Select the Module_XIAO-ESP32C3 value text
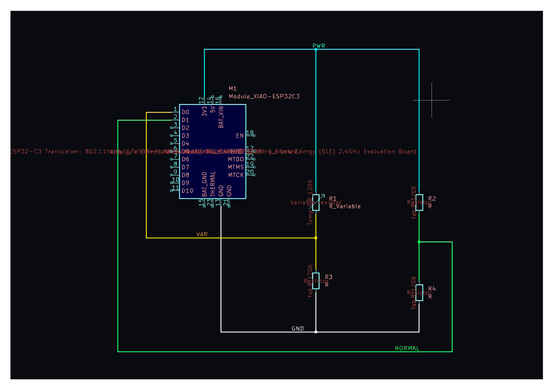 click(264, 96)
